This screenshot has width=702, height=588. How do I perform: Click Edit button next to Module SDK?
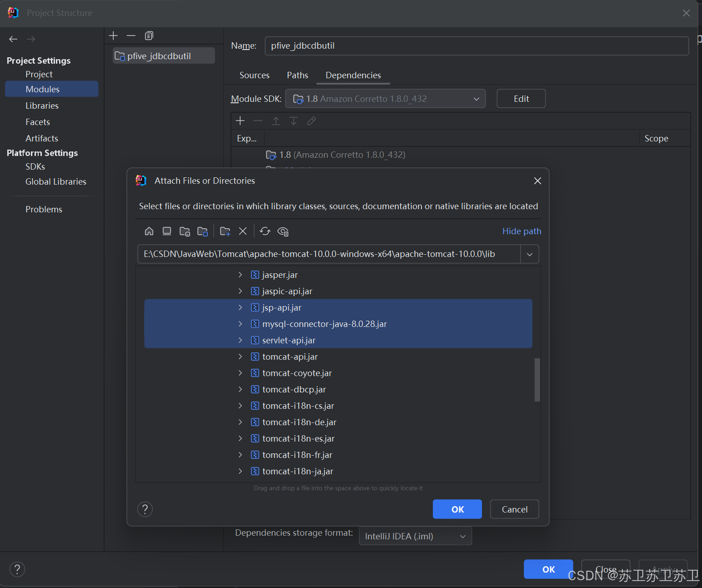pyautogui.click(x=521, y=99)
